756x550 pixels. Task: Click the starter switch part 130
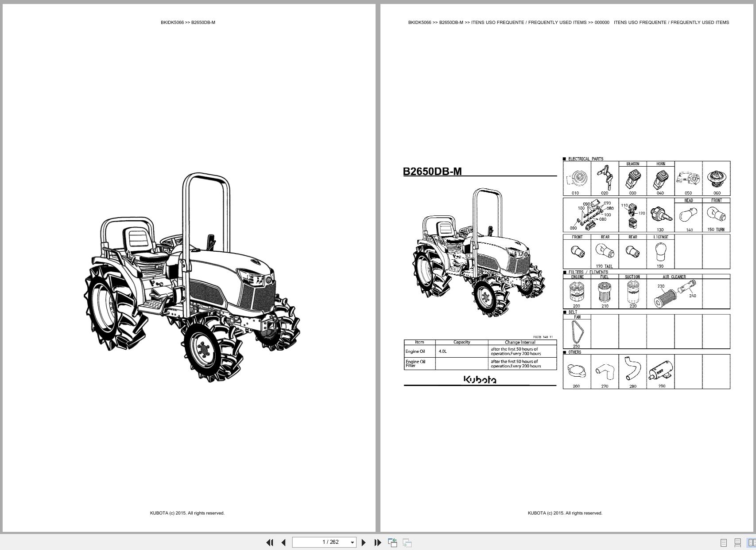coord(660,215)
